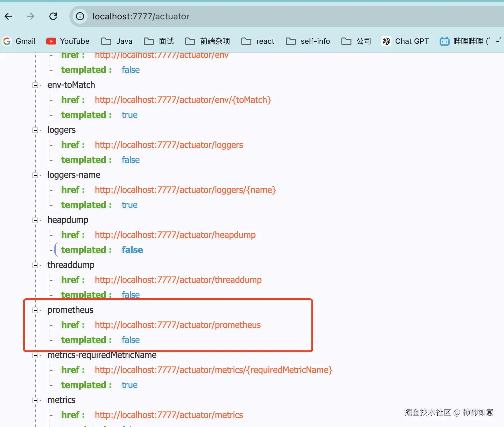Collapse the heapdump tree node
The height and width of the screenshot is (427, 504).
pos(35,220)
